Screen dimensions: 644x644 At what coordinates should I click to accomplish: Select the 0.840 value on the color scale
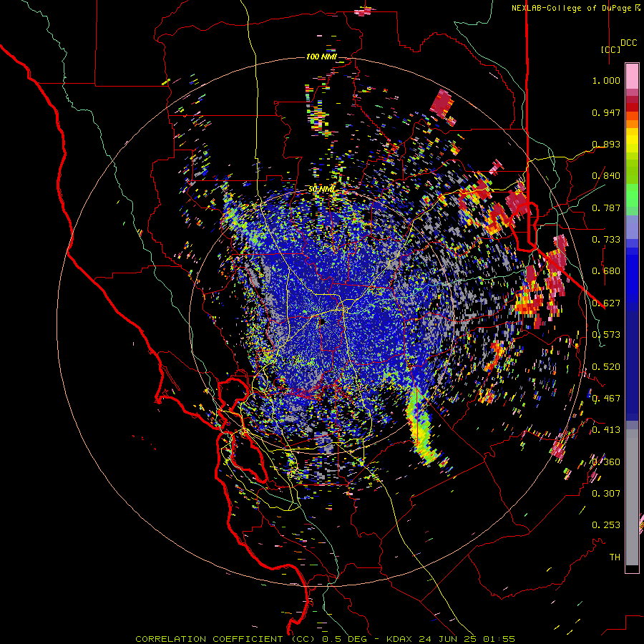point(606,176)
